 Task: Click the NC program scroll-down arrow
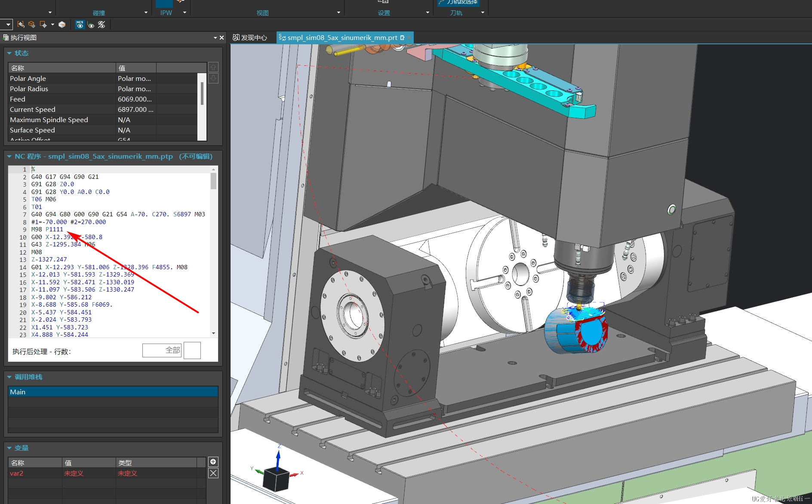(x=213, y=333)
